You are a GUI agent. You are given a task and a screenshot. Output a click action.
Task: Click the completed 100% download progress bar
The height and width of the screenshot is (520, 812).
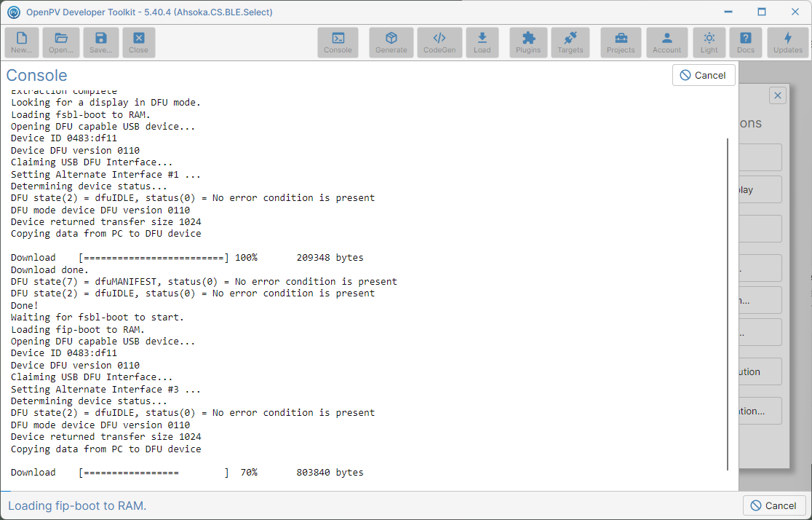pos(154,258)
